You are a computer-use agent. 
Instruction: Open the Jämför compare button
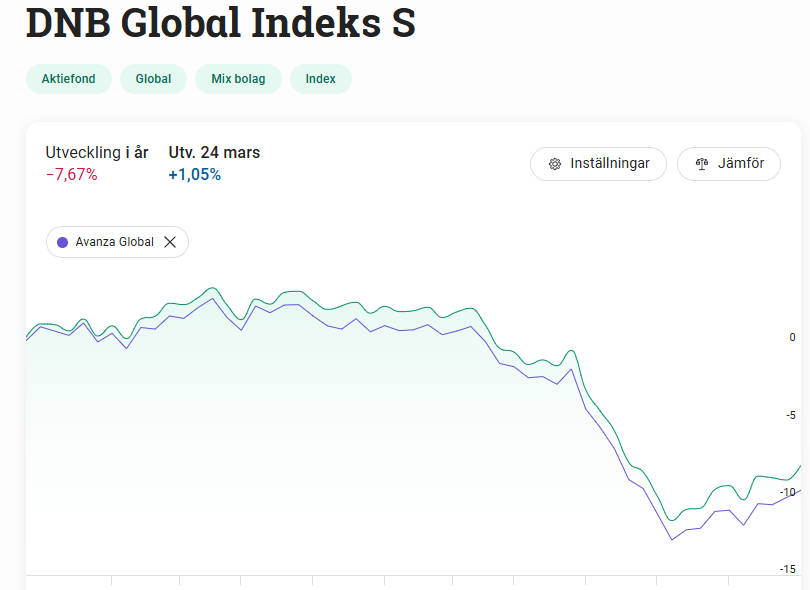pyautogui.click(x=729, y=164)
